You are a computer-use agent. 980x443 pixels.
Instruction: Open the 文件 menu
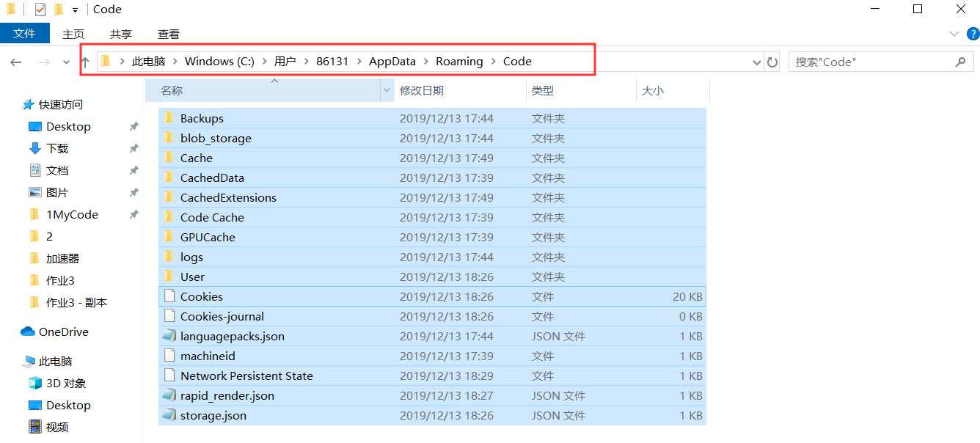coord(25,34)
